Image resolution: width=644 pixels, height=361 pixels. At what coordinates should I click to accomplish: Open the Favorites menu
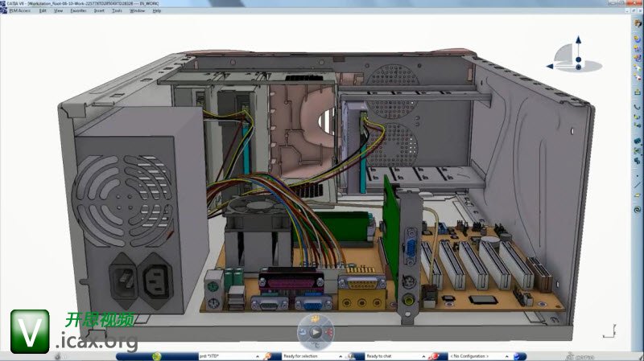[78, 10]
